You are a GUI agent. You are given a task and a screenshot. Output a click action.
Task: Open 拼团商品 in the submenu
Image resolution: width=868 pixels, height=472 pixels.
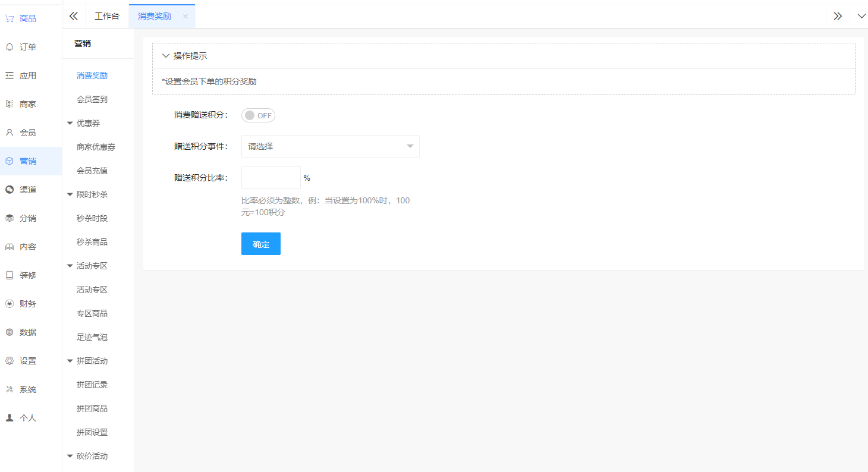click(x=92, y=408)
